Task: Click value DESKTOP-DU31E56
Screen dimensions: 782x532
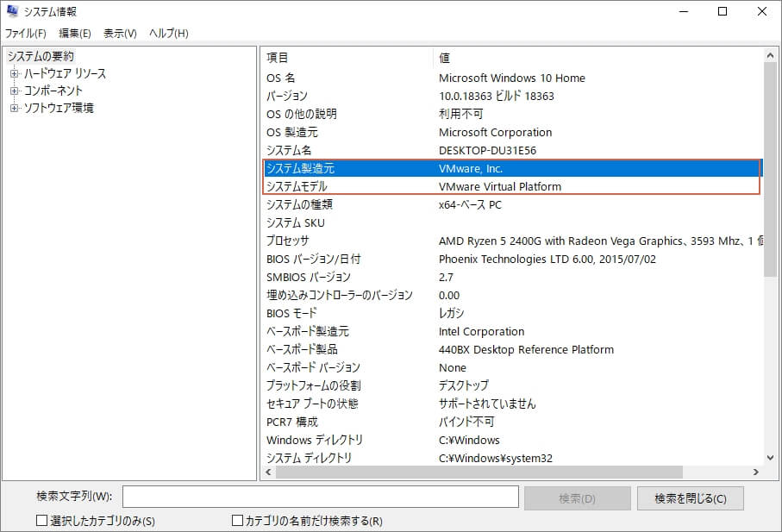Action: coord(487,151)
